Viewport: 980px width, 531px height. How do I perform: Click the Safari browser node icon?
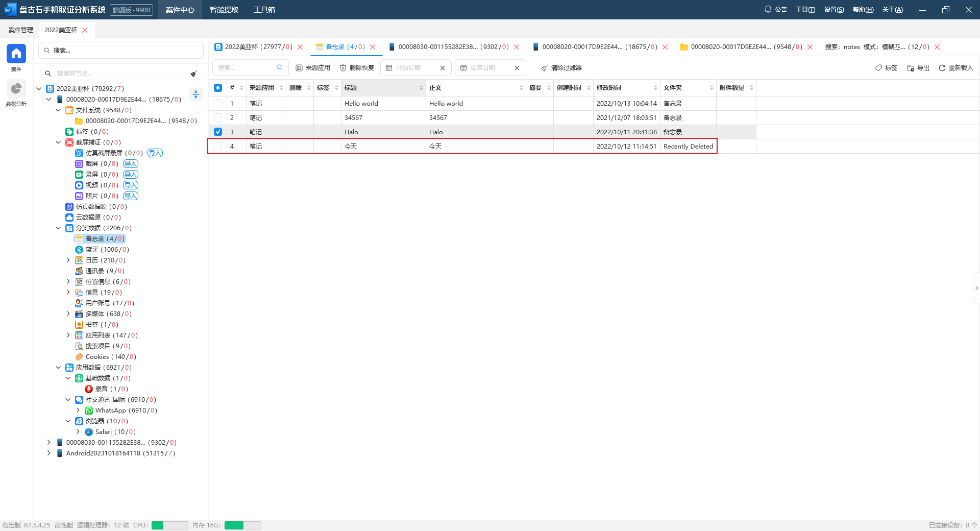coord(89,432)
